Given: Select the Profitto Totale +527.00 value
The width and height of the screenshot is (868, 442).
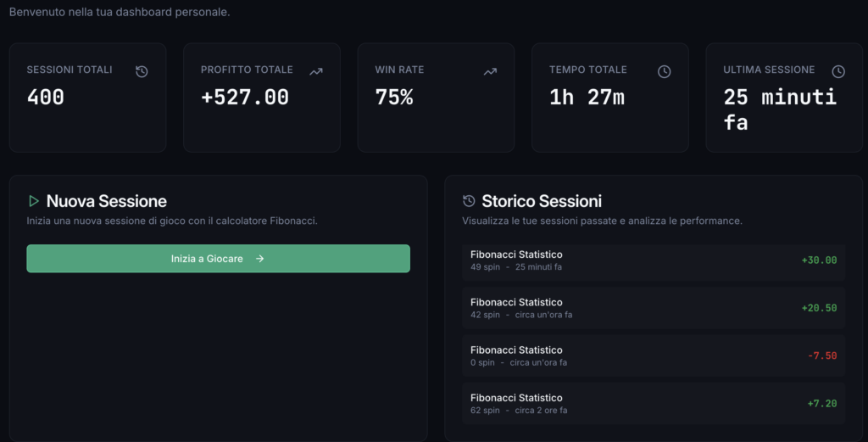Looking at the screenshot, I should click(245, 98).
